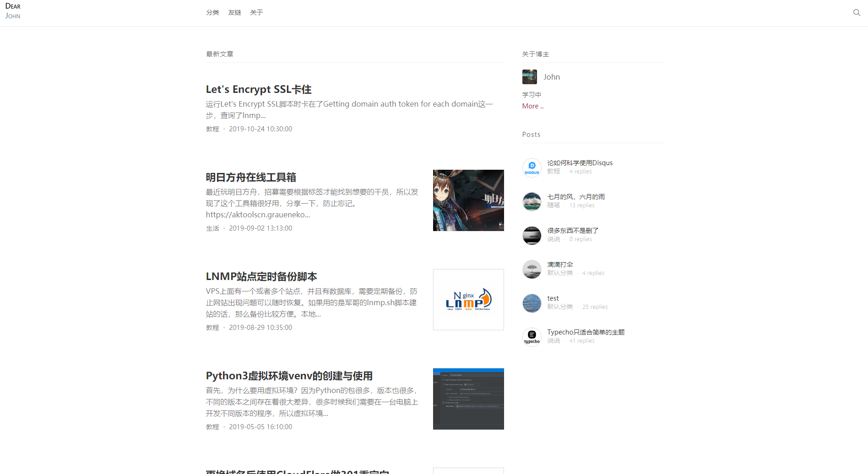Click the '25 replies' text
This screenshot has height=474, width=868.
[595, 307]
